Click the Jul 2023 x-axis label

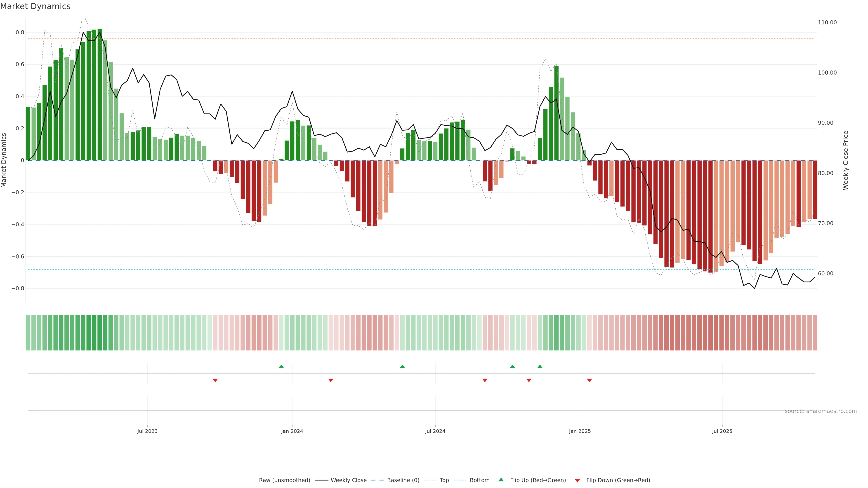click(x=147, y=431)
